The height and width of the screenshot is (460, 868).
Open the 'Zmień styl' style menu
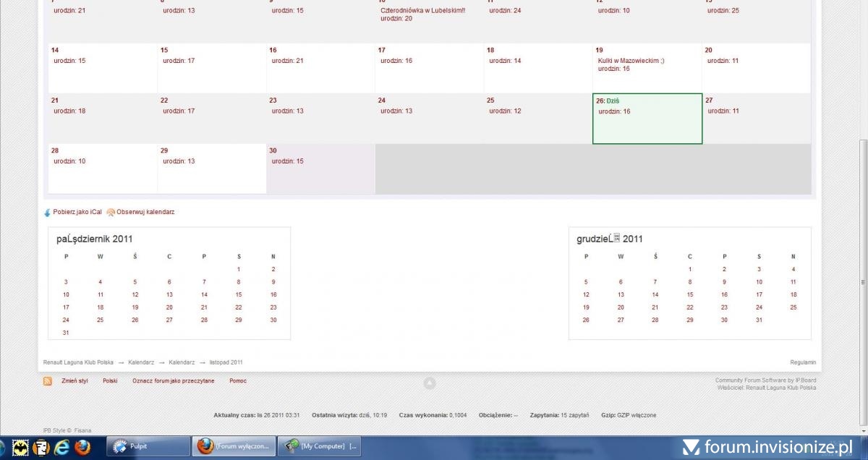(x=75, y=380)
